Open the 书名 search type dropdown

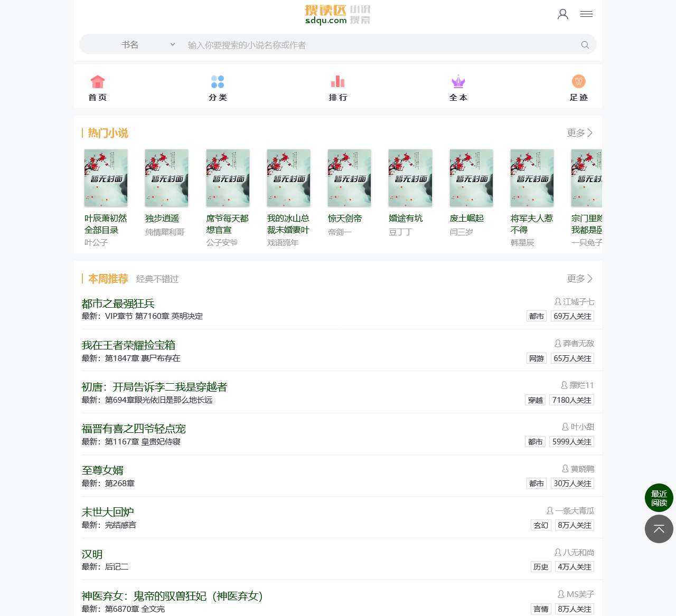tap(148, 44)
